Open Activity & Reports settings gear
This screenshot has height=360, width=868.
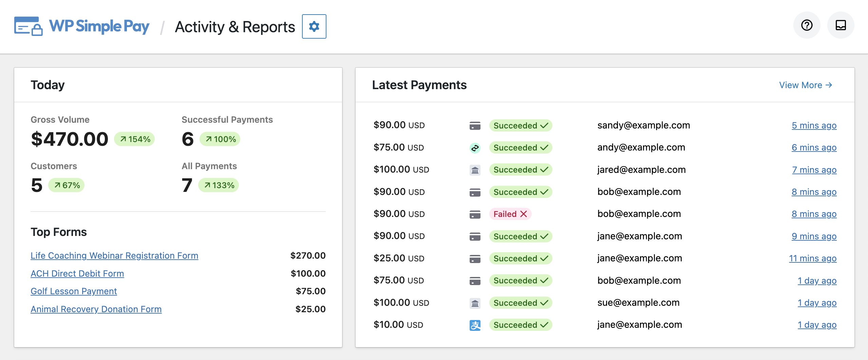pos(314,26)
